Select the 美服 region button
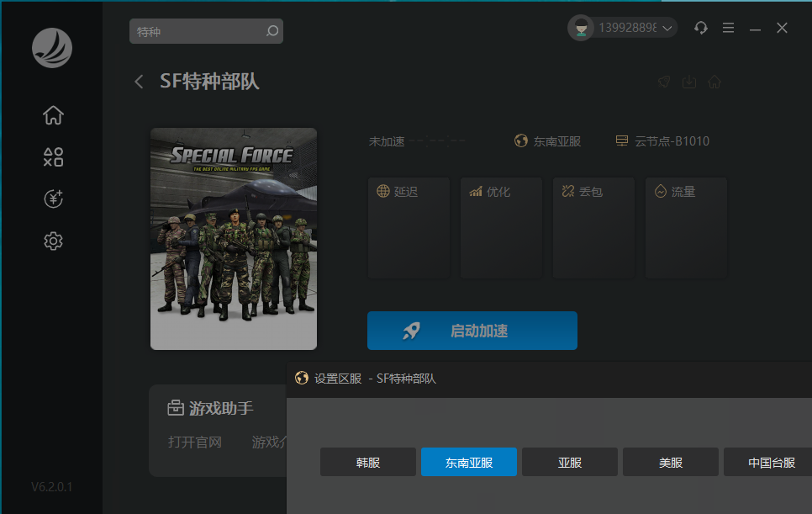This screenshot has height=514, width=812. [x=671, y=462]
